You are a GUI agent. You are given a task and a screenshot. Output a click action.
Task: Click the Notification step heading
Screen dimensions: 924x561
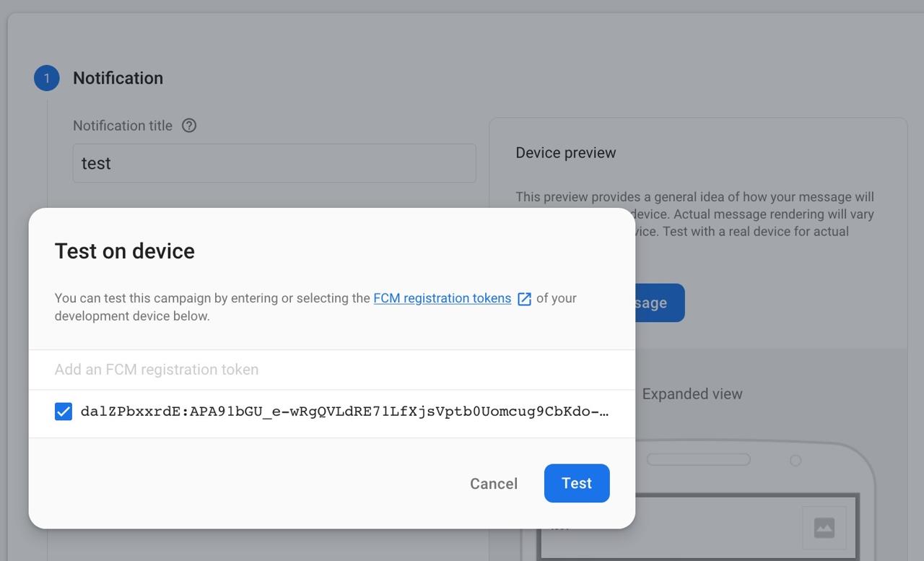[118, 78]
